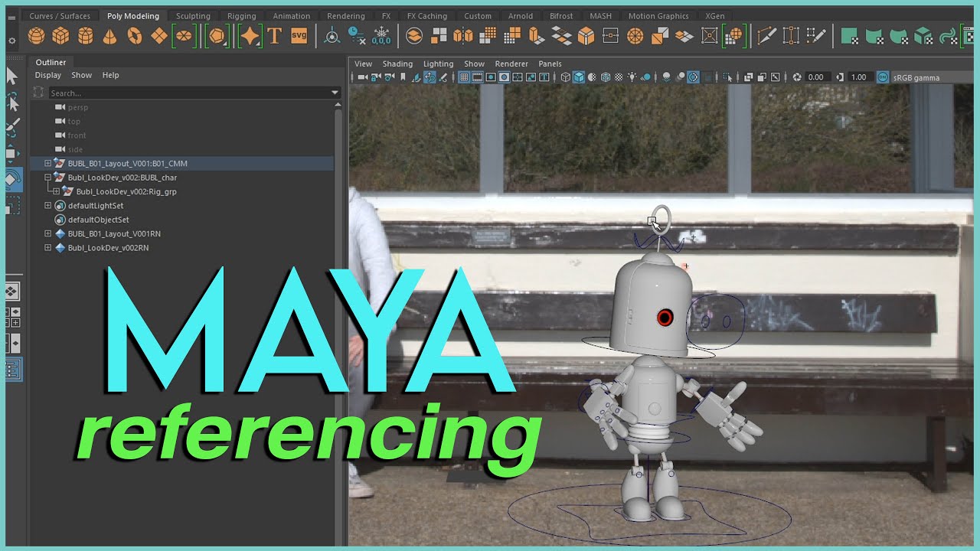Create a polygon cube from the shelf

pos(60,36)
